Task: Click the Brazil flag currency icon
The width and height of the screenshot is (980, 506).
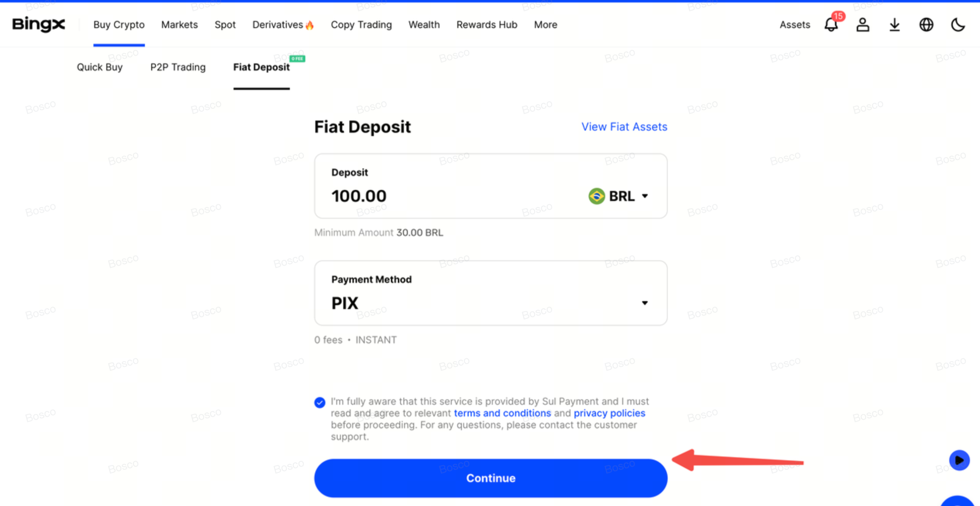Action: click(596, 196)
